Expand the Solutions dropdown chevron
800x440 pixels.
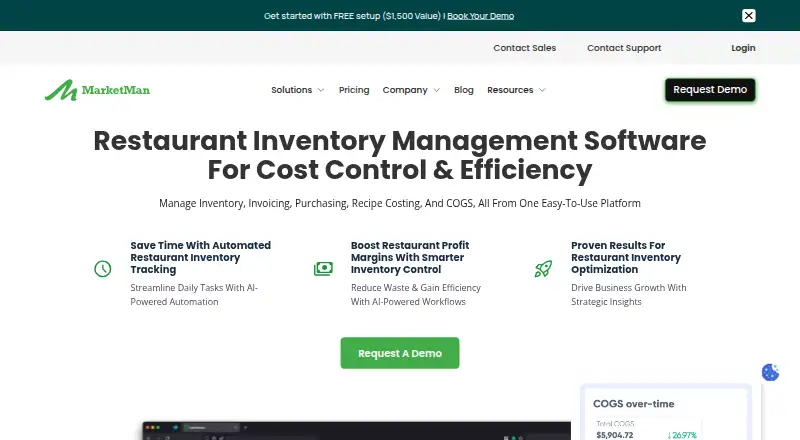[x=321, y=90]
